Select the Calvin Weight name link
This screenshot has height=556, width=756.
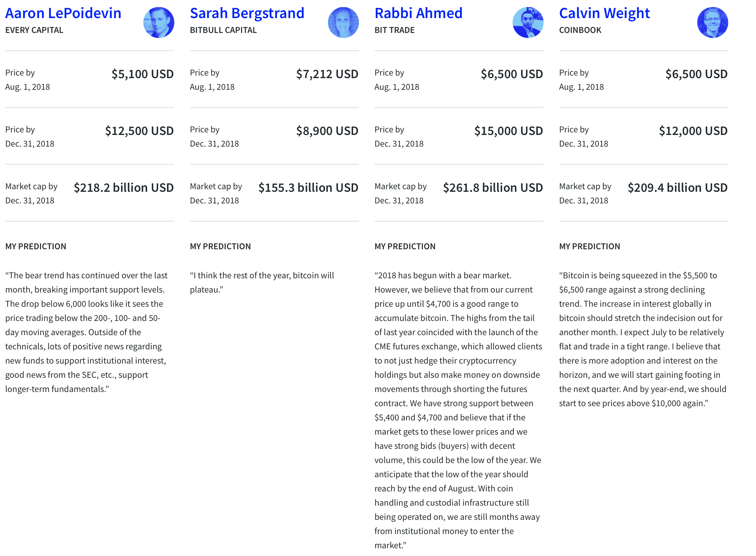[604, 14]
